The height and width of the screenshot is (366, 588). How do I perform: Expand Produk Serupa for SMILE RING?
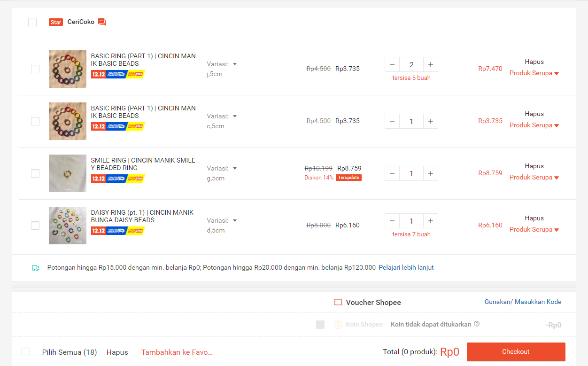click(534, 178)
